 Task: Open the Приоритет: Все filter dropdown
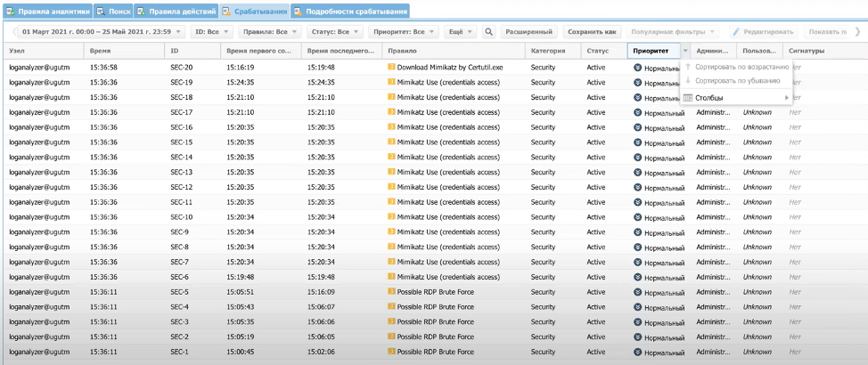tap(404, 32)
